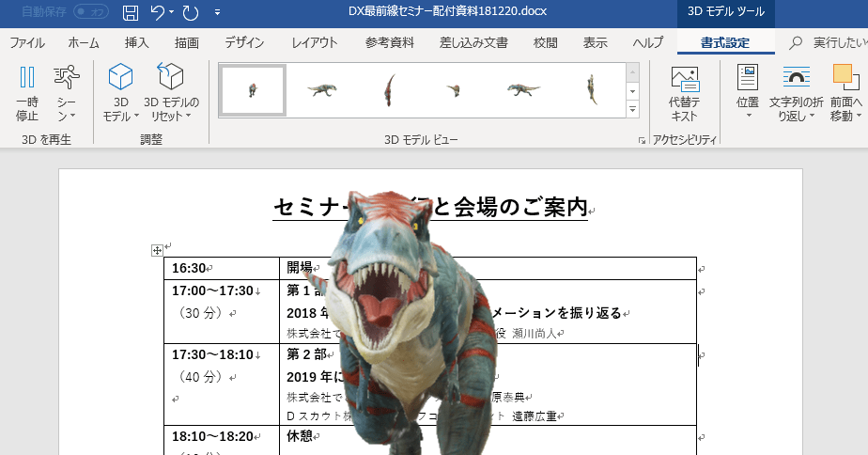
Task: Switch to the 校閲 tab
Action: (545, 42)
